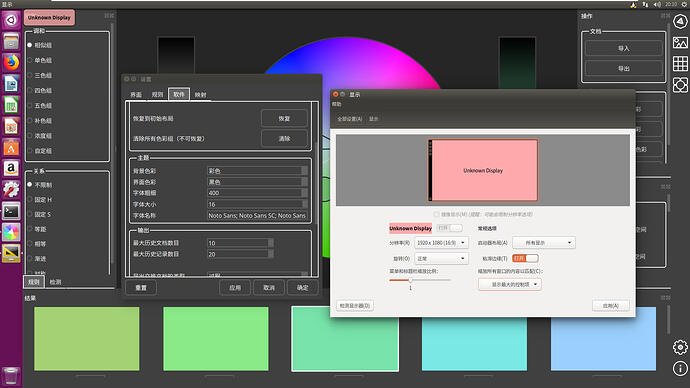The width and height of the screenshot is (690, 388).
Task: Launch Files manager from the dock
Action: click(11, 41)
